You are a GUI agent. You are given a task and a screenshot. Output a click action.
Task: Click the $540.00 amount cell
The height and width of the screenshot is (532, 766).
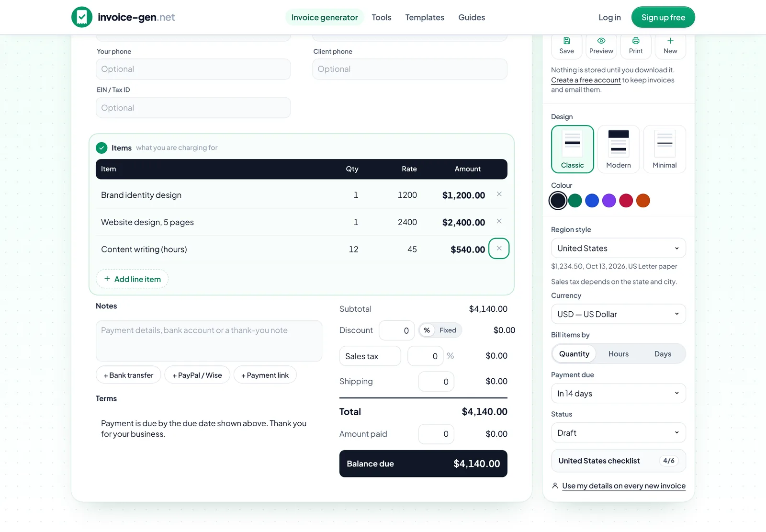click(468, 249)
